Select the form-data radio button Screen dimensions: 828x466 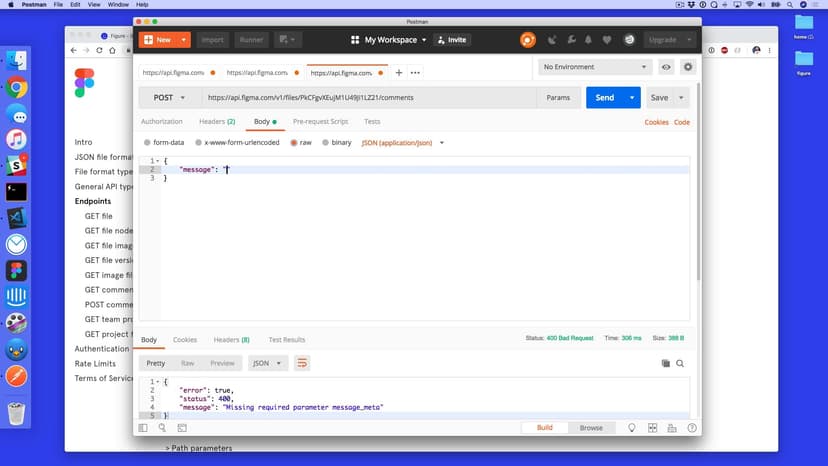pos(149,143)
